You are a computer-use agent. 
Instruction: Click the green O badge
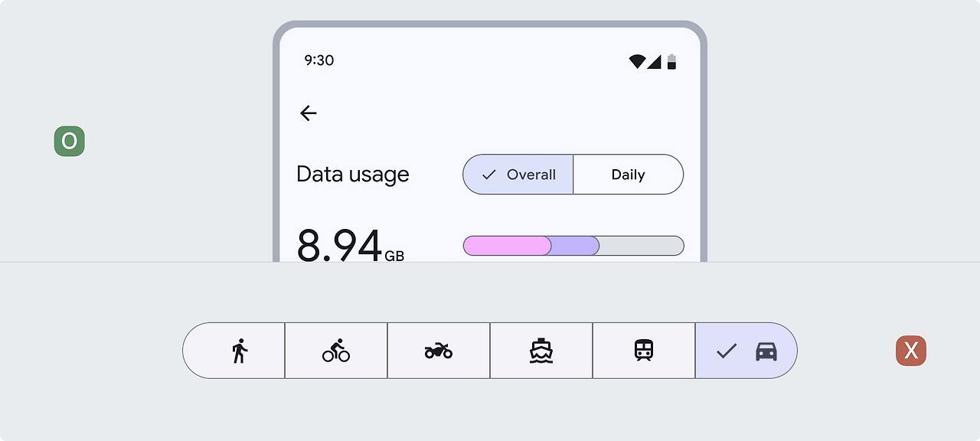pyautogui.click(x=70, y=141)
